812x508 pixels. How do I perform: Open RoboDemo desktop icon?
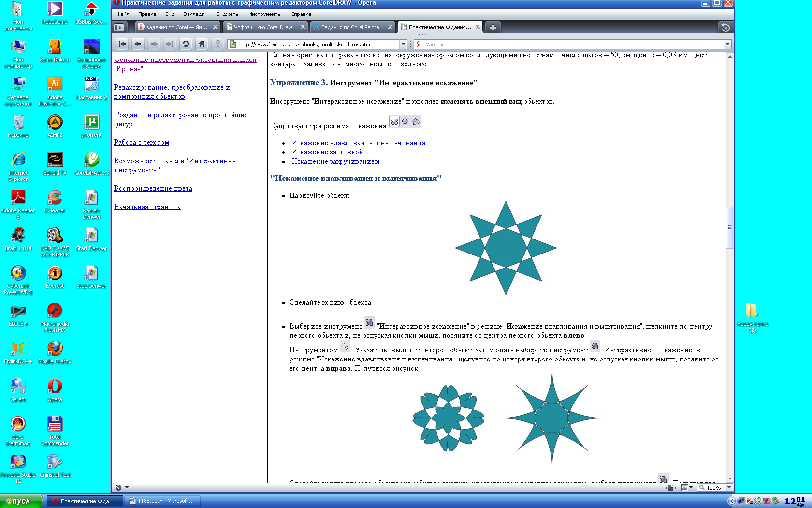(55, 13)
